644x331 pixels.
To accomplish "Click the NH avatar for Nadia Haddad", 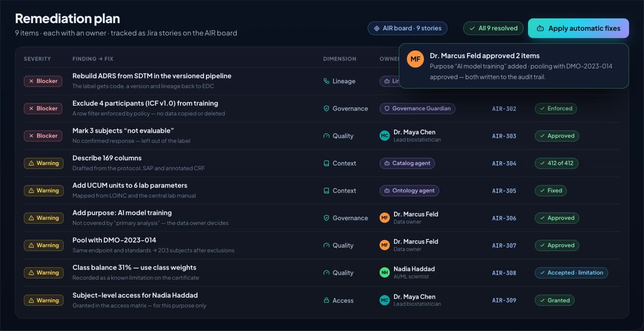I will pos(384,273).
